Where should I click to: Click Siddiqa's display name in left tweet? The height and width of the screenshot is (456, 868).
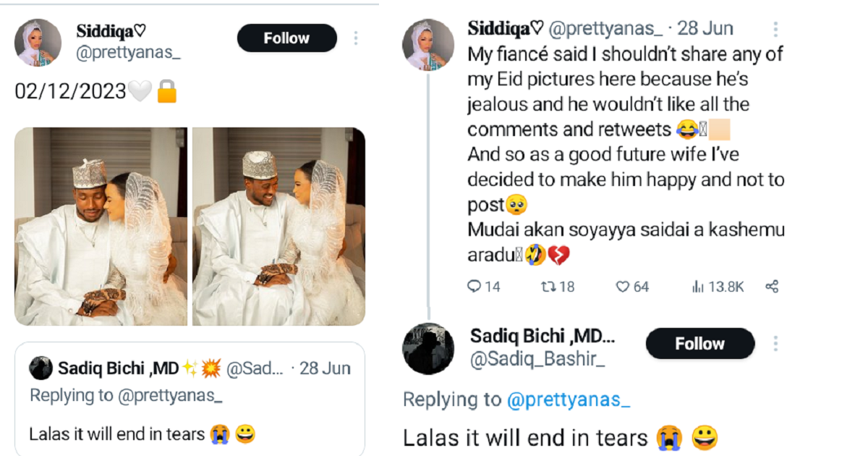coord(111,30)
